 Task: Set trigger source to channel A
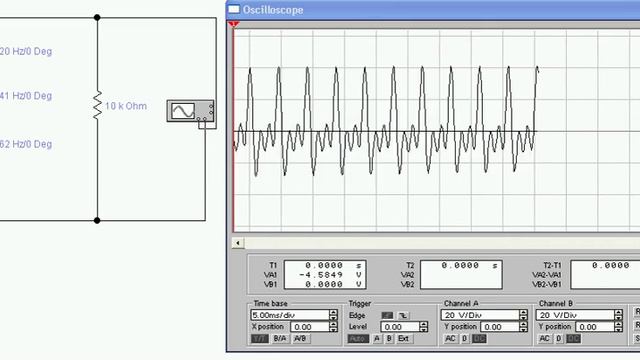pyautogui.click(x=377, y=339)
